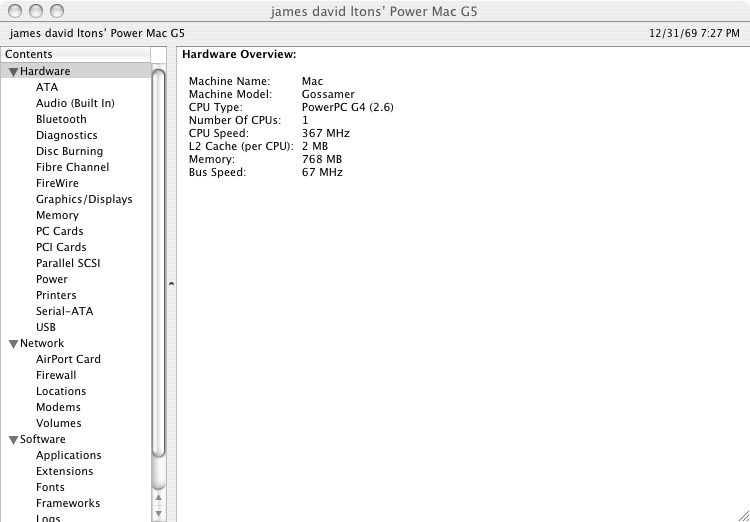Close the System Profiler window

tap(15, 11)
